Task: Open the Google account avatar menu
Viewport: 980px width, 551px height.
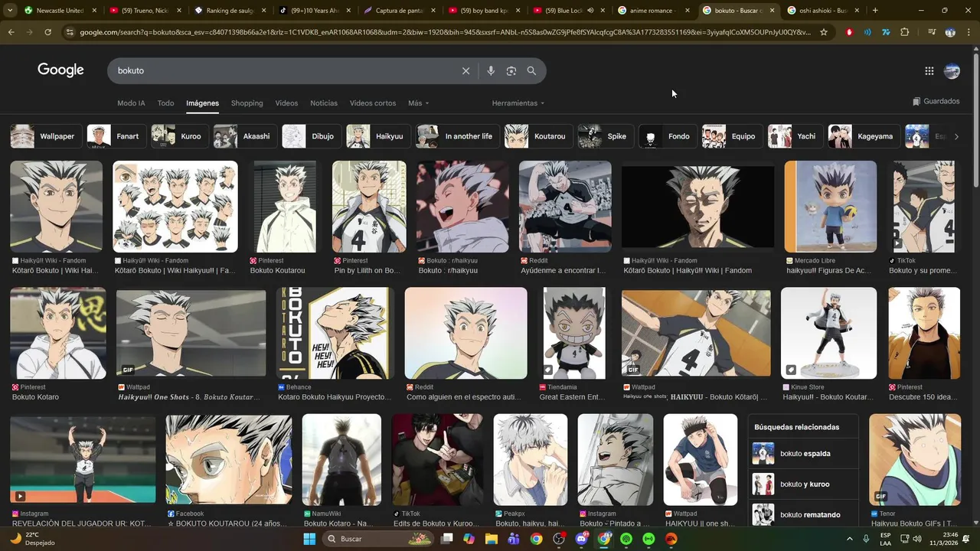Action: click(952, 70)
